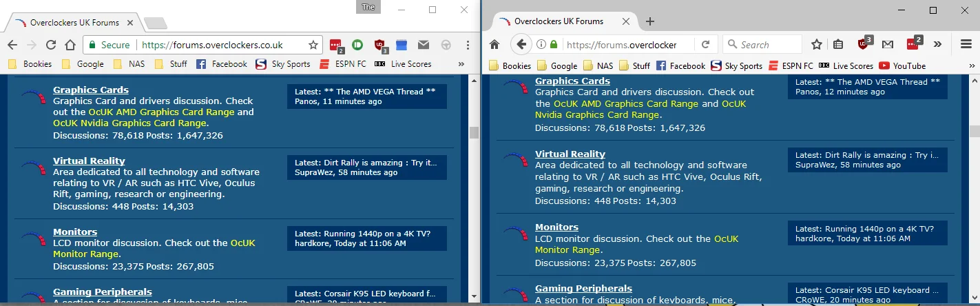Image resolution: width=980 pixels, height=306 pixels.
Task: Open LastPass extension in Chrome
Action: click(336, 45)
